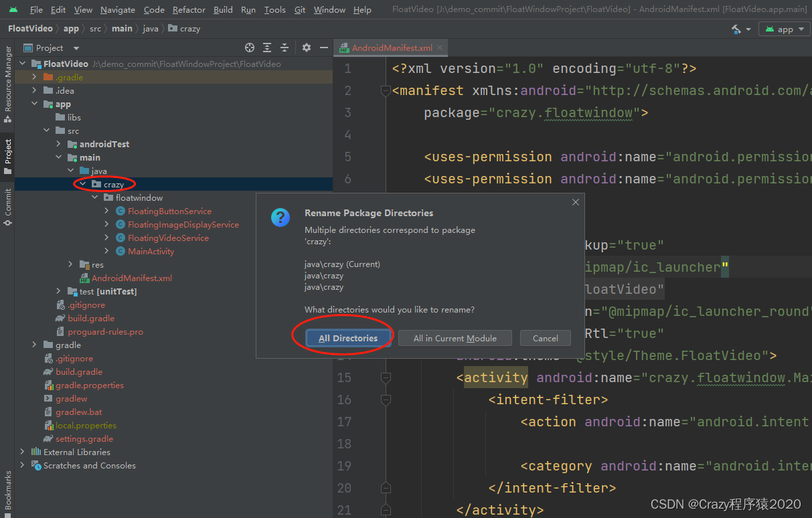
Task: Open the Build menu
Action: (223, 9)
